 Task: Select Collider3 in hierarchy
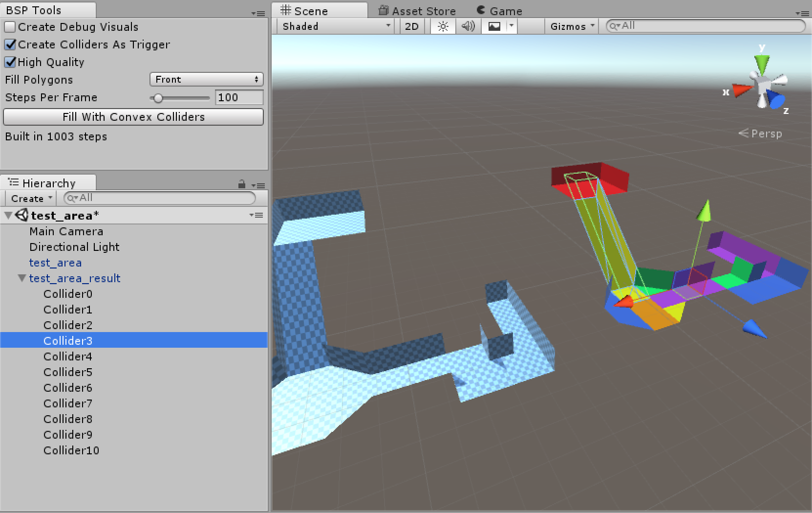pos(134,340)
